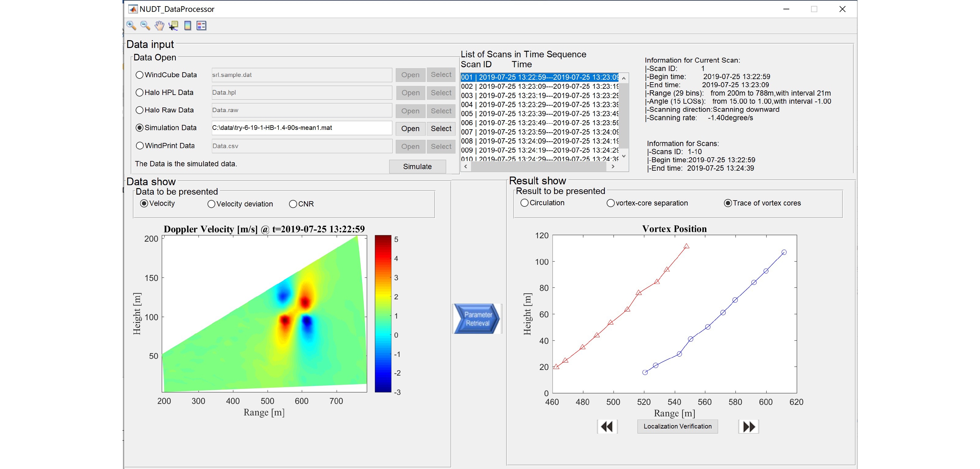This screenshot has width=980, height=469.
Task: Activate the Data Cursor tool
Action: click(x=173, y=26)
